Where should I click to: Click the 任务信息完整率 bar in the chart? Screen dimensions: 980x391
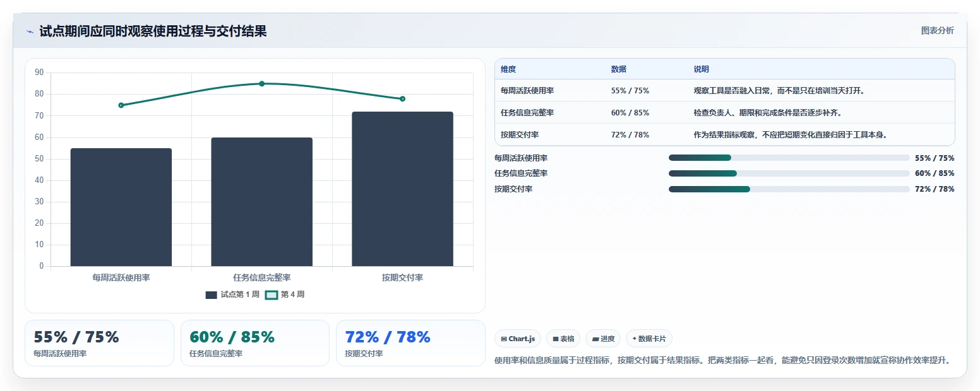point(262,202)
